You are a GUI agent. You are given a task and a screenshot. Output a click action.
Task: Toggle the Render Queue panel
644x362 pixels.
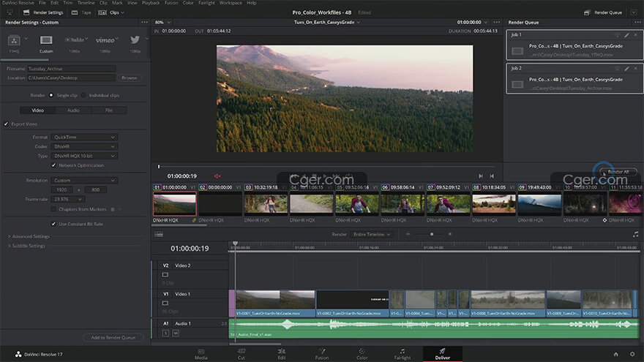[604, 12]
